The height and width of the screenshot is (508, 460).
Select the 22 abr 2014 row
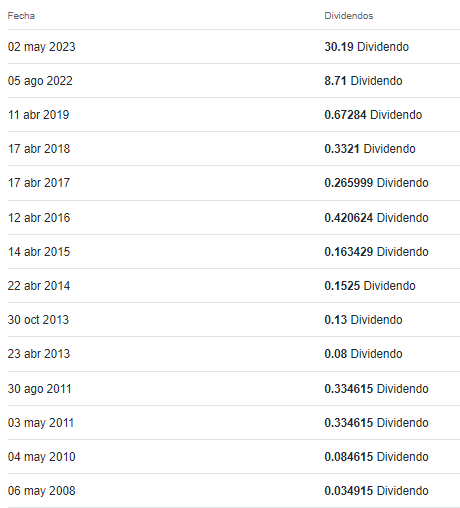coord(234,286)
